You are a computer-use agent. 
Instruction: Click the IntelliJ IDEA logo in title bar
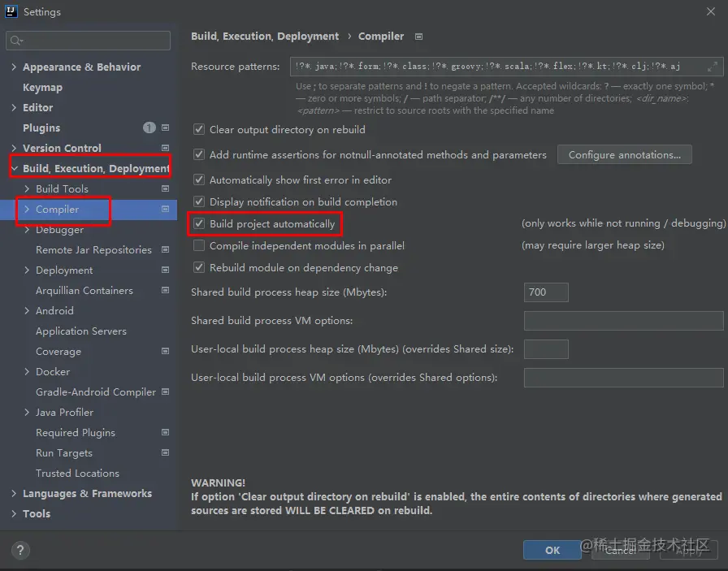[11, 11]
